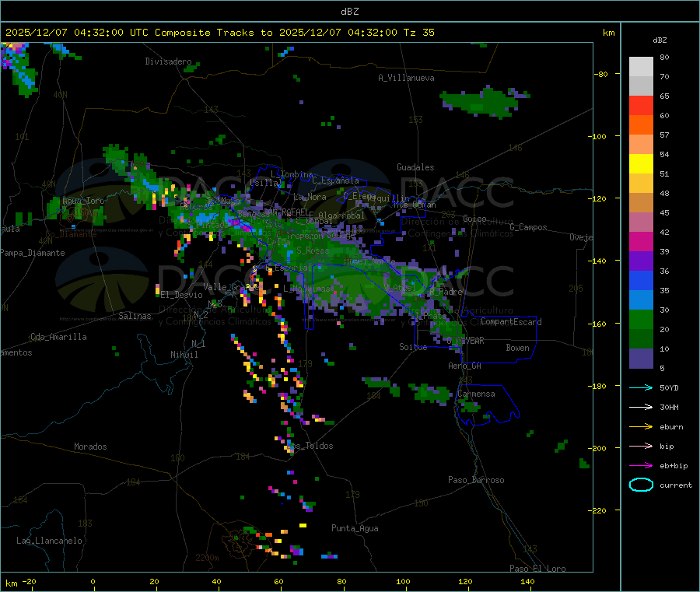
Task: Click the 'A_Villanueva' map label
Action: click(x=406, y=78)
